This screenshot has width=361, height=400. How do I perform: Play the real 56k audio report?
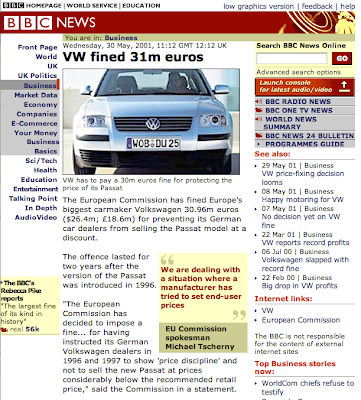24,330
